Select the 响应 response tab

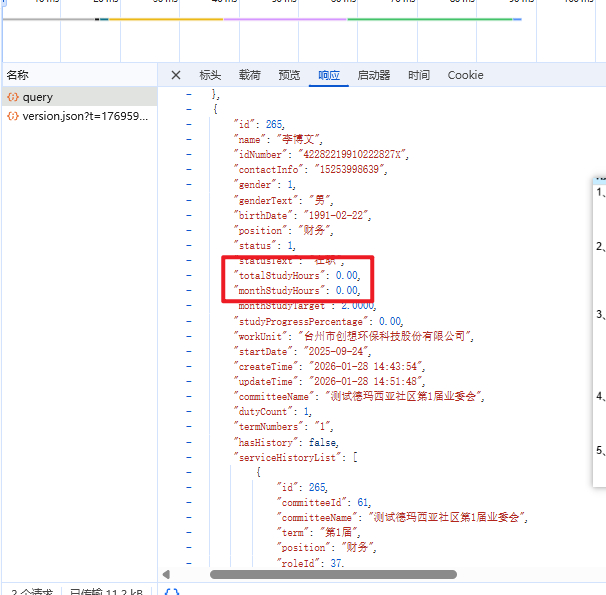(329, 75)
